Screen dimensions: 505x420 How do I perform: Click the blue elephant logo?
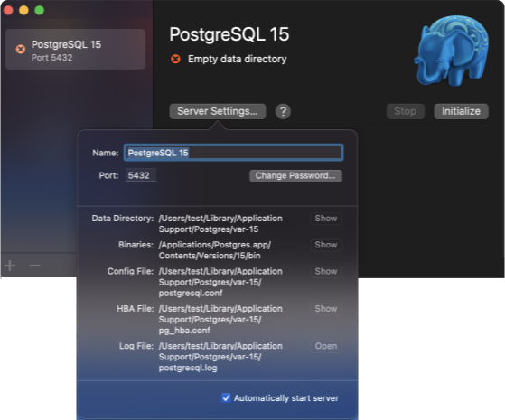point(451,51)
